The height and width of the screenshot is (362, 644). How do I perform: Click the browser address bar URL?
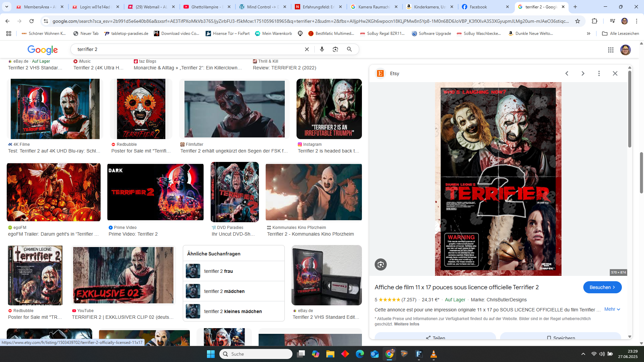pos(311,21)
